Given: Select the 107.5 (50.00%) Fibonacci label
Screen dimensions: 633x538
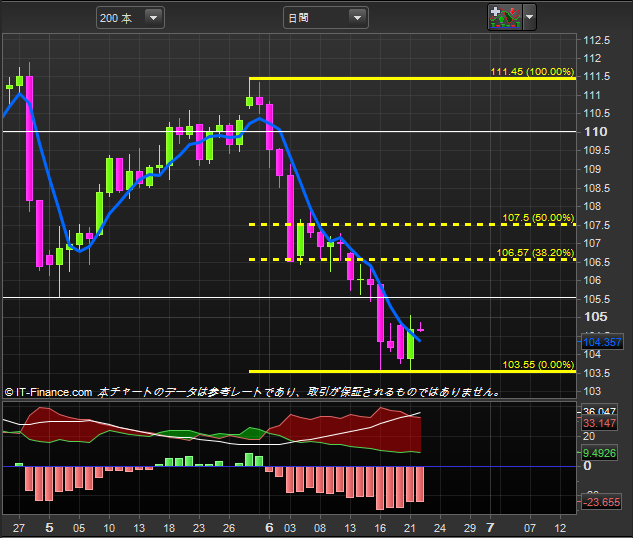Looking at the screenshot, I should pos(538,218).
